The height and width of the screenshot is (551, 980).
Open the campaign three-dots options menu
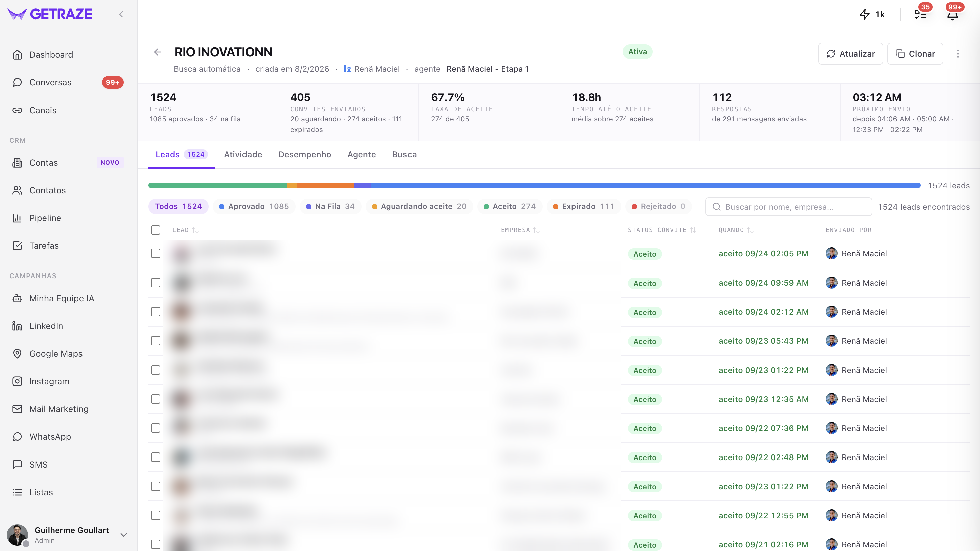[958, 54]
